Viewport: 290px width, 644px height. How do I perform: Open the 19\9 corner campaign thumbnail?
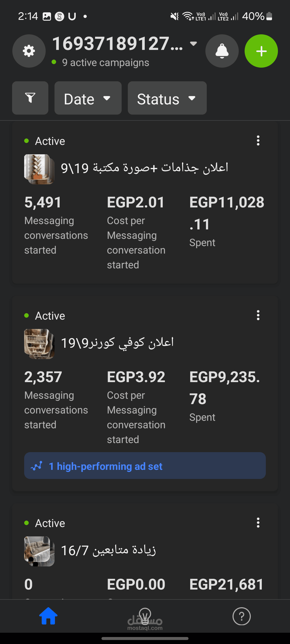coord(39,344)
